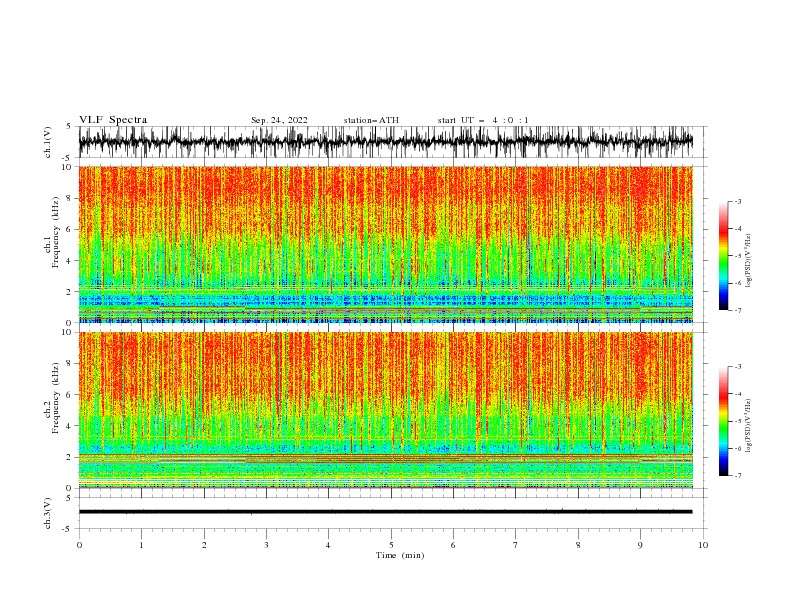Click the "ch.1(V)" waveform axis label
The image size is (792, 612).
(48, 142)
